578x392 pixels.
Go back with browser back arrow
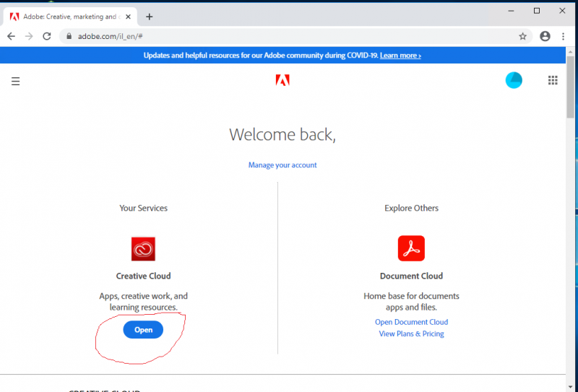tap(11, 36)
